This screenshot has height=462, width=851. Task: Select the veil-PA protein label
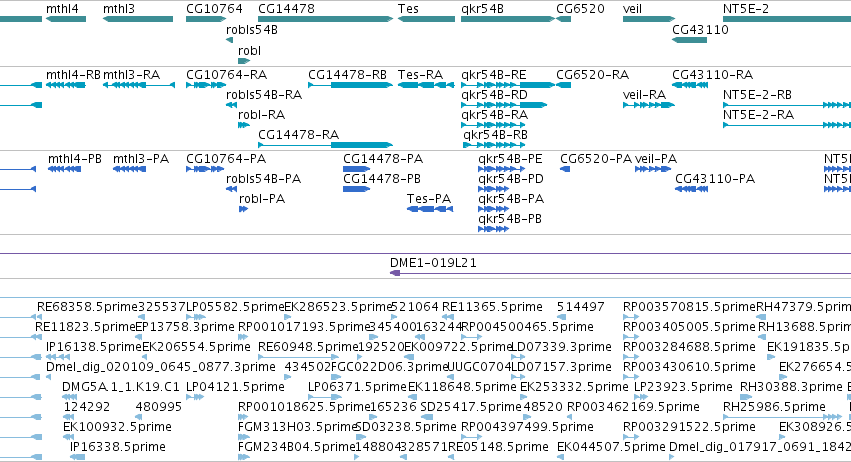tap(656, 159)
